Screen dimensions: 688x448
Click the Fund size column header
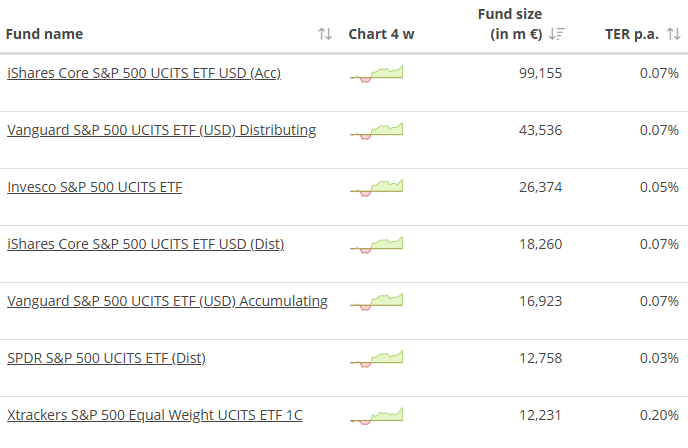pos(515,24)
